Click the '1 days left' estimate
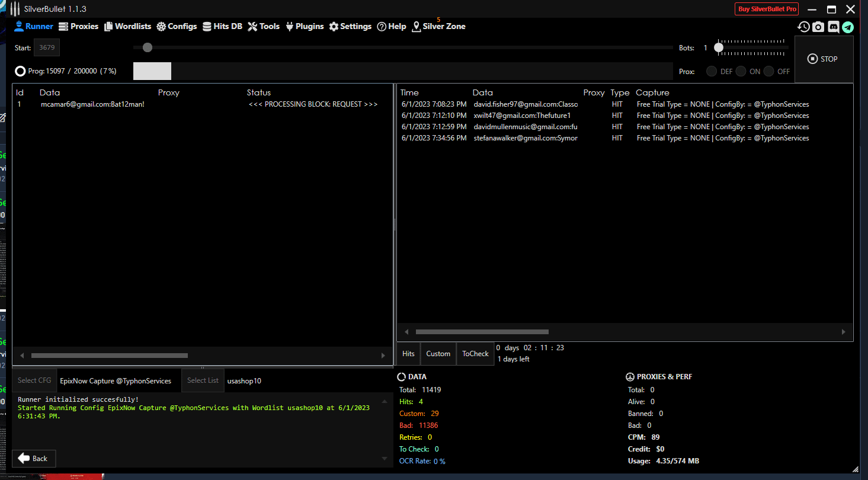Viewport: 868px width, 480px height. (514, 359)
